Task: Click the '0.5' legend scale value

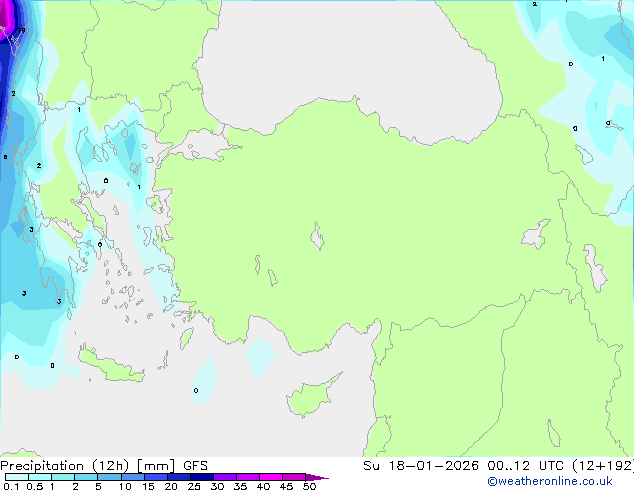Action: 35,486
